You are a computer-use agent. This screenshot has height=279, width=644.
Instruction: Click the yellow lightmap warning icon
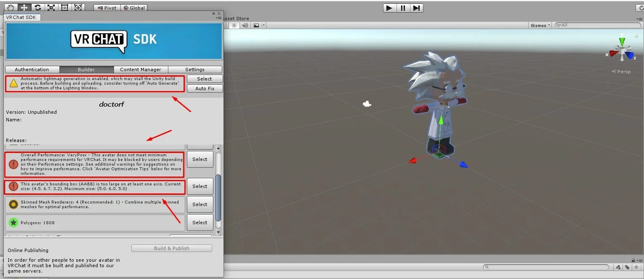click(x=14, y=83)
